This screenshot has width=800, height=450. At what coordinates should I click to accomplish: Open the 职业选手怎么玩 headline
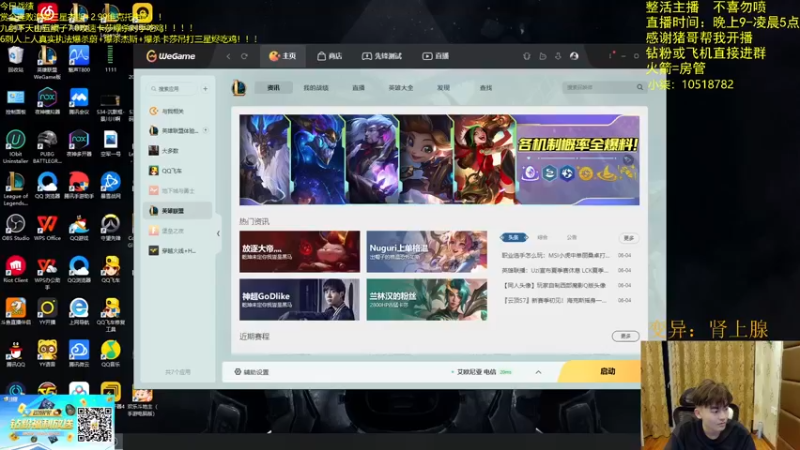[x=555, y=255]
